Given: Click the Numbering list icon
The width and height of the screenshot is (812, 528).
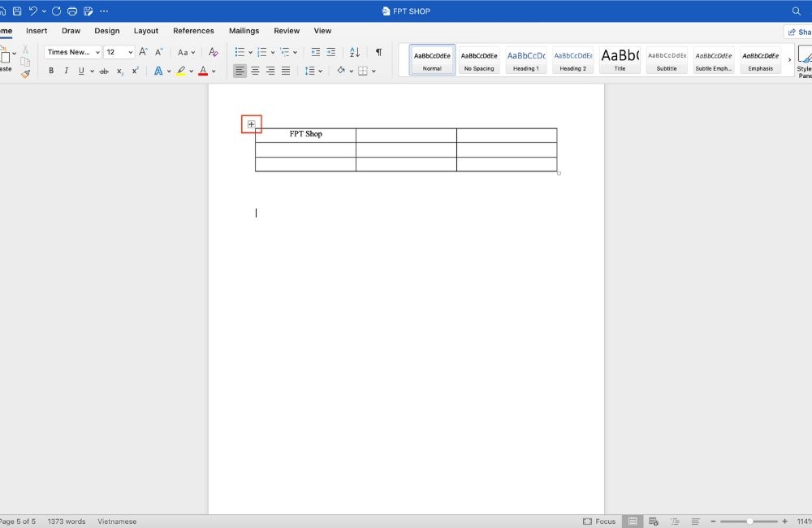Looking at the screenshot, I should pos(262,52).
